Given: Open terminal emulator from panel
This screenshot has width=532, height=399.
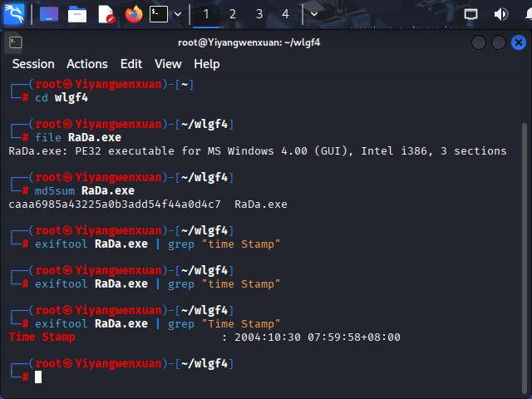Looking at the screenshot, I should 159,15.
